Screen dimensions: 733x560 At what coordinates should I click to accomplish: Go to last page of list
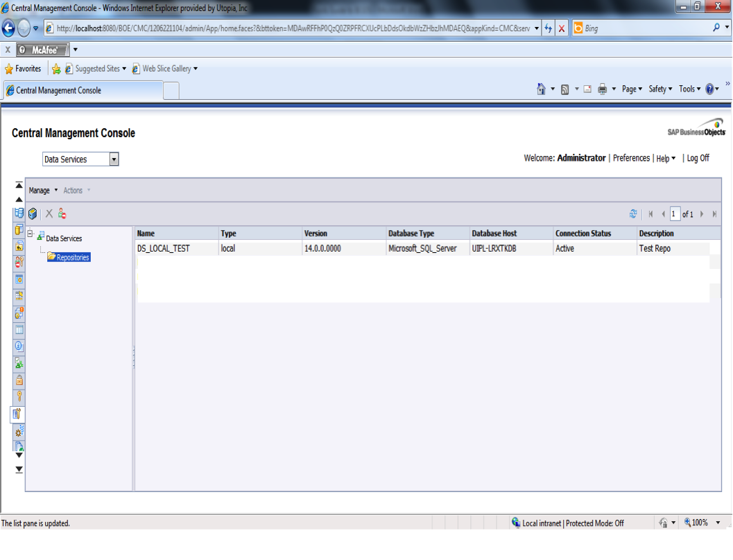(714, 214)
